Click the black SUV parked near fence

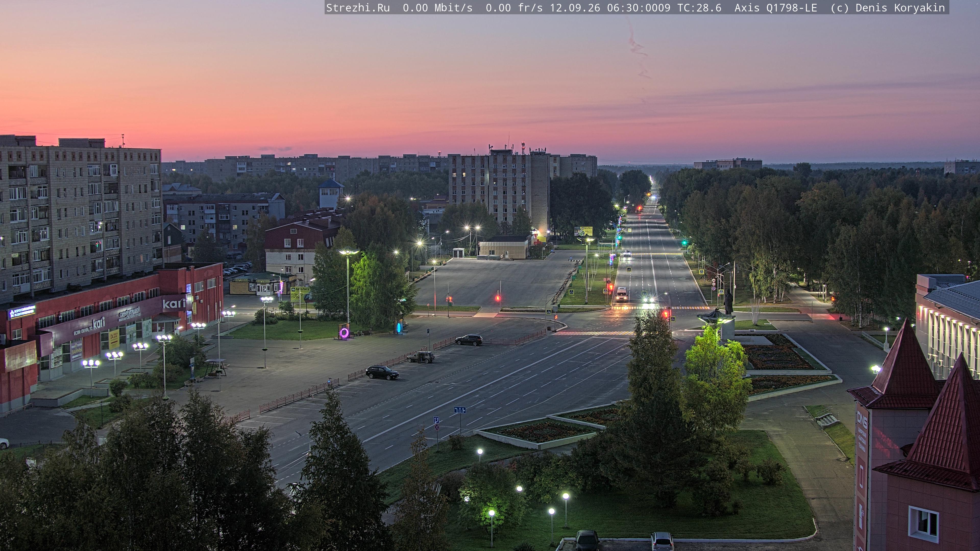coord(382,372)
